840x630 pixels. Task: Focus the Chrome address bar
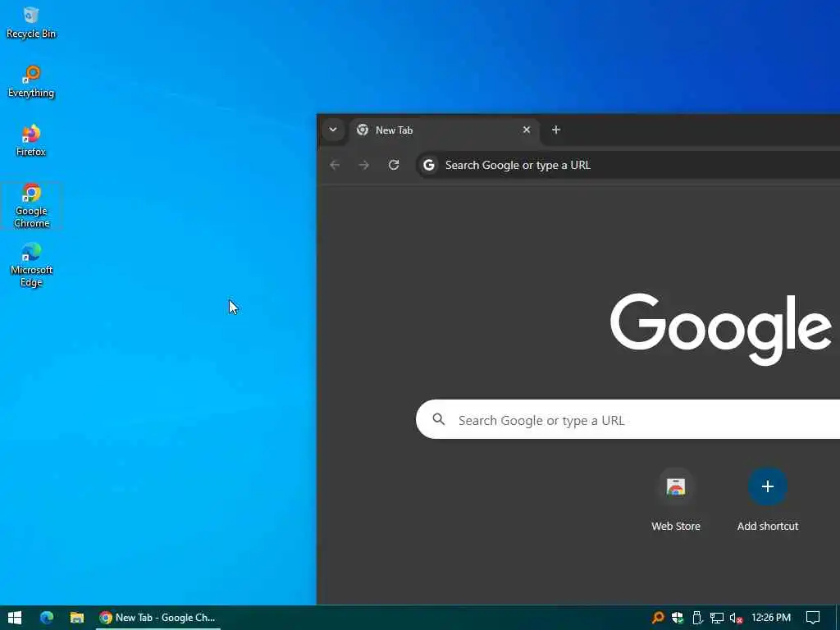coord(628,165)
